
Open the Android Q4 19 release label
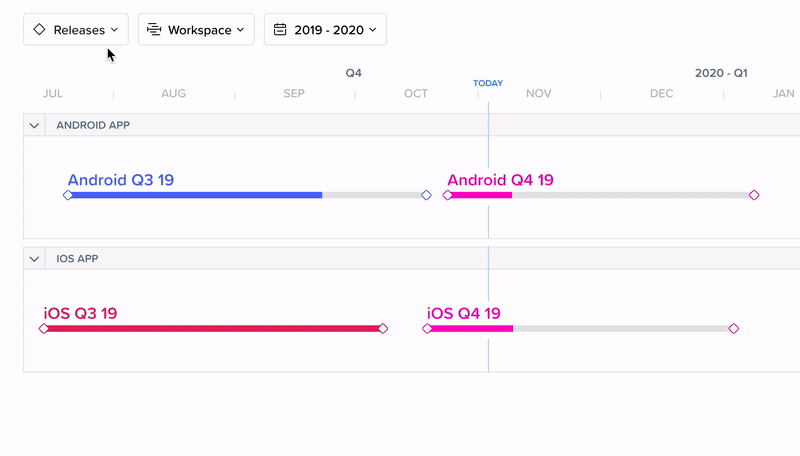coord(501,180)
